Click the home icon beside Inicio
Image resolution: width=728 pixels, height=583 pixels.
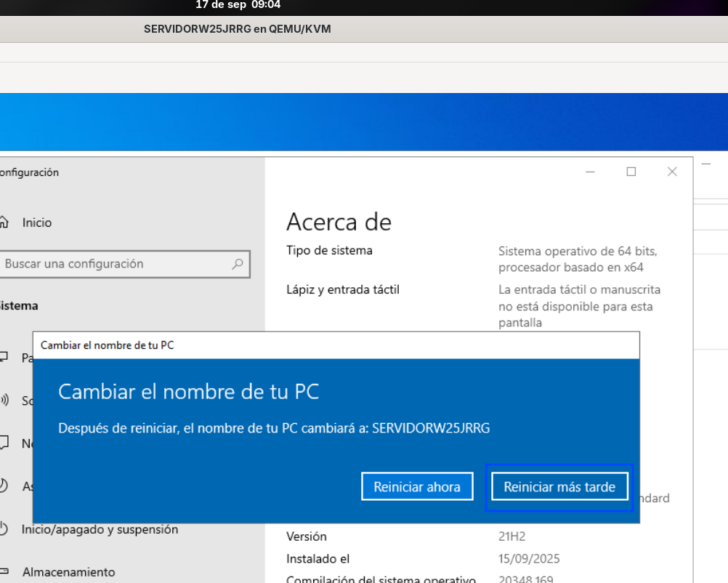[4, 222]
